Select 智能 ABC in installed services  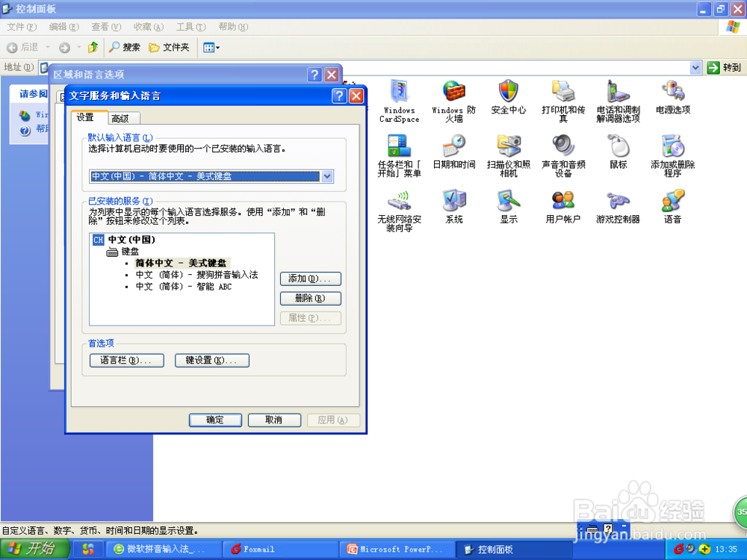184,286
